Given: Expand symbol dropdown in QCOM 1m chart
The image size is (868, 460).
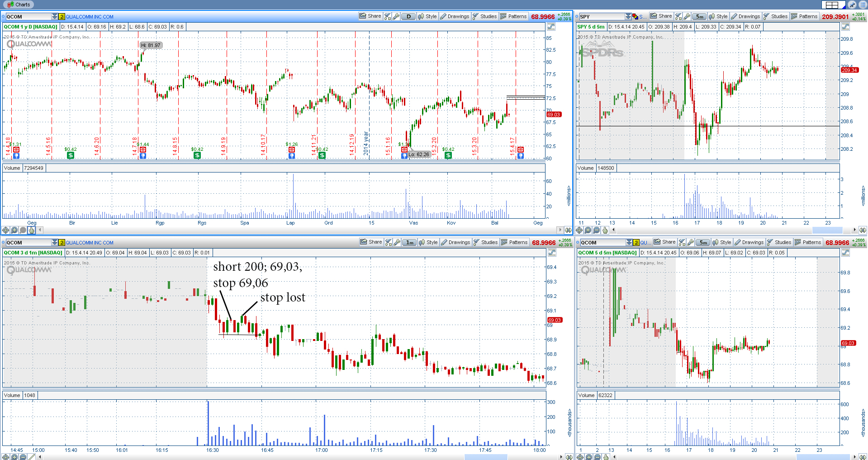Looking at the screenshot, I should pos(55,242).
